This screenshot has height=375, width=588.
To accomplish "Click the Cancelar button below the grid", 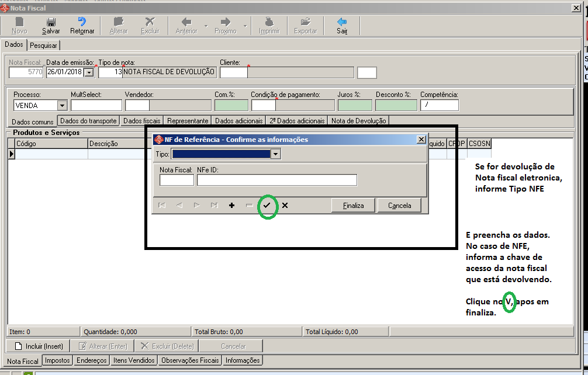I will [231, 346].
